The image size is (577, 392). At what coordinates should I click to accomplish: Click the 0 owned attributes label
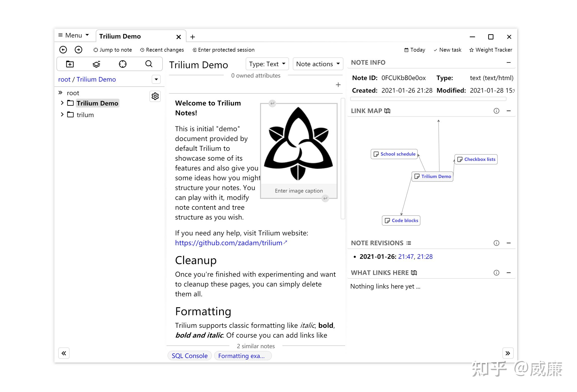tap(256, 76)
